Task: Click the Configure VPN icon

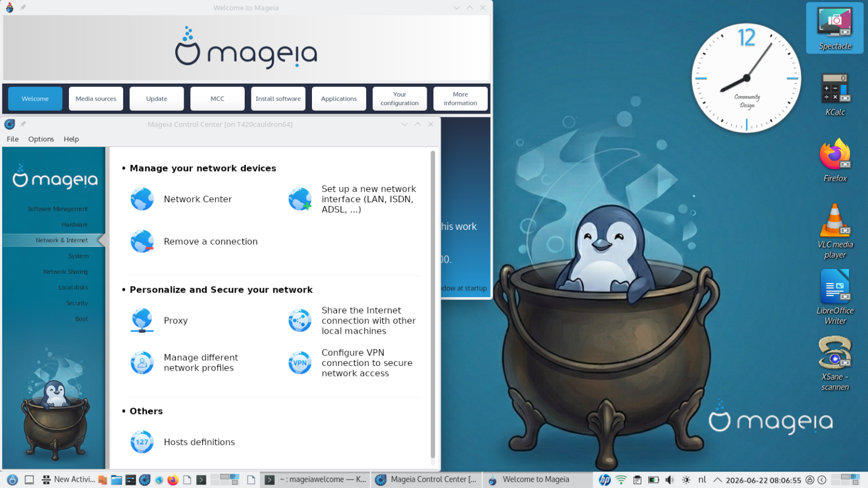Action: 300,363
